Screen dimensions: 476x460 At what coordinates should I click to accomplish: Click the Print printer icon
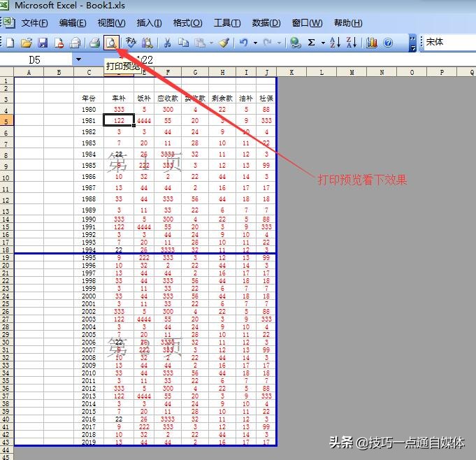point(94,43)
